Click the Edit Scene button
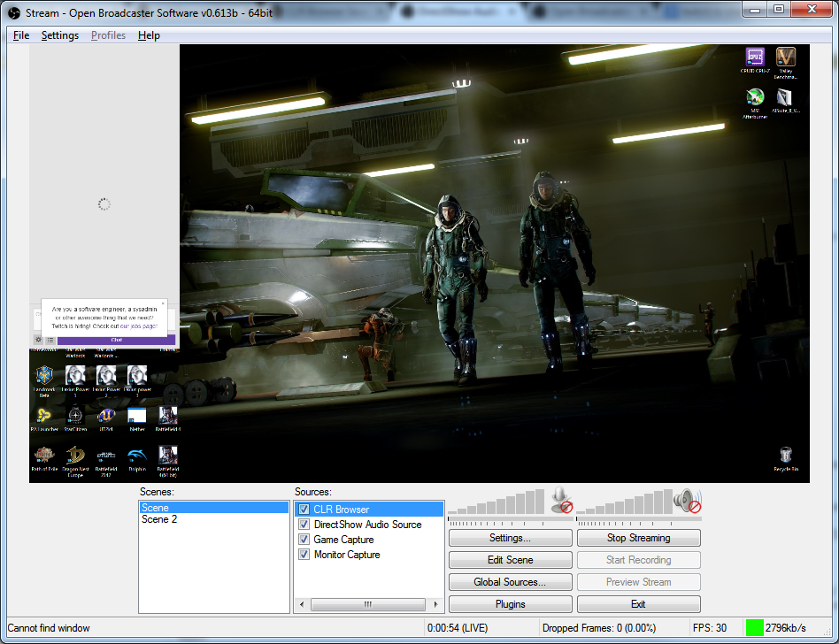The height and width of the screenshot is (644, 839). tap(510, 560)
